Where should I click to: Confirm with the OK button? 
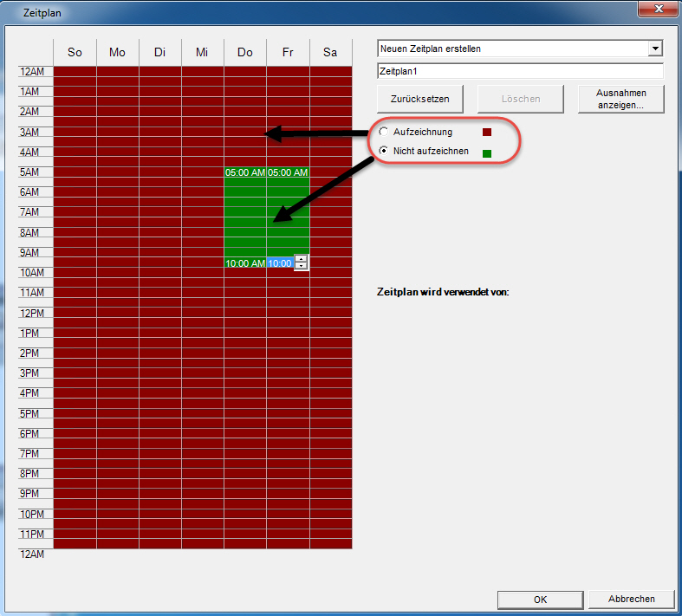coord(540,600)
